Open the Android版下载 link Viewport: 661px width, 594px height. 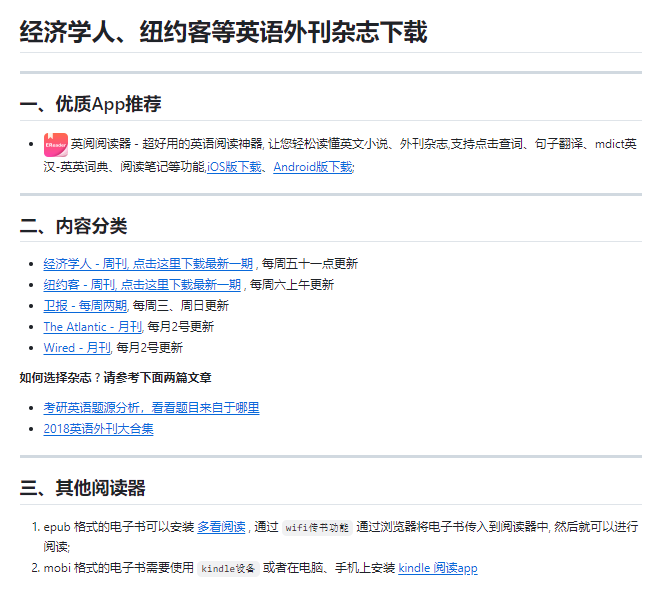pyautogui.click(x=312, y=167)
